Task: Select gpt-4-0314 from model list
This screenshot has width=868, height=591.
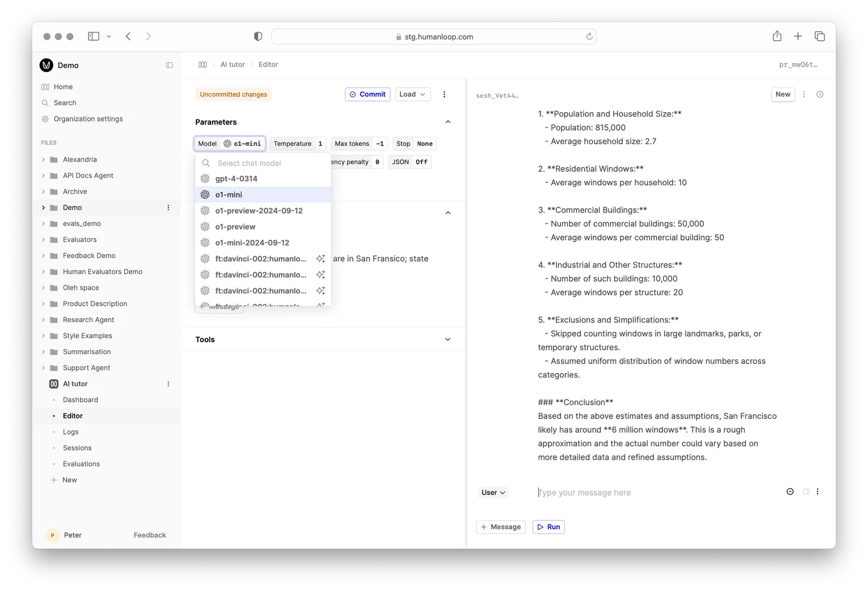Action: pos(263,178)
